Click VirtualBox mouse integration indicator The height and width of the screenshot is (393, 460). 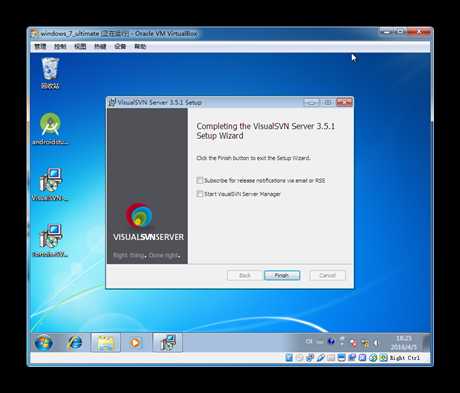(373, 358)
